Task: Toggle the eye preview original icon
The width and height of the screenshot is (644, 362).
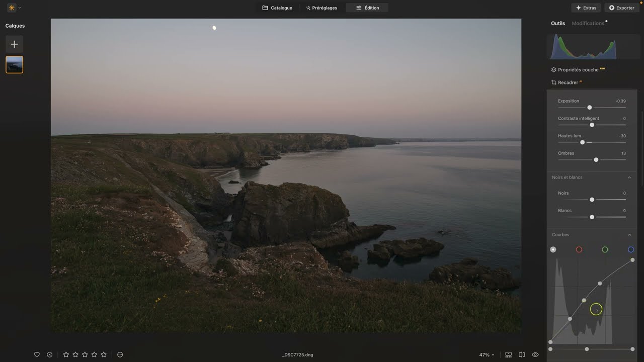Action: (x=535, y=354)
